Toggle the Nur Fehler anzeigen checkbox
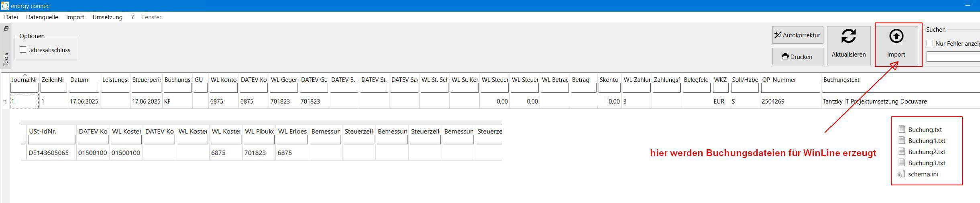980x203 pixels. tap(930, 43)
